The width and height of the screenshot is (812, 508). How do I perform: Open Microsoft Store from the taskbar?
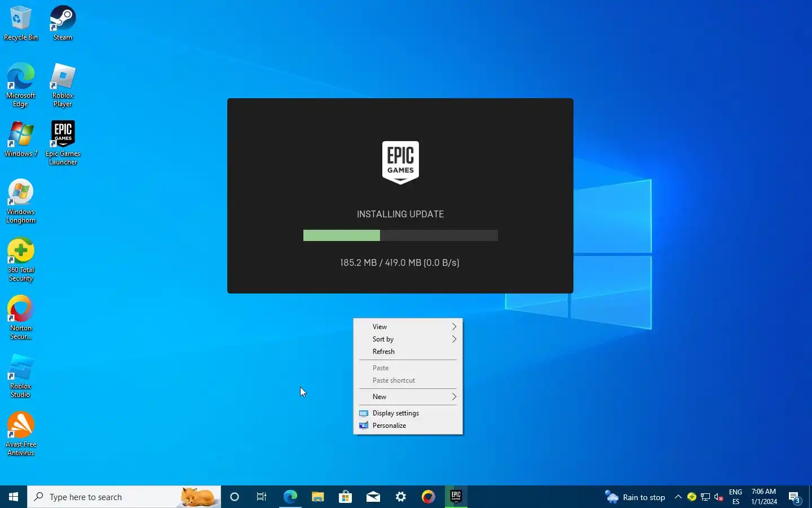click(345, 497)
